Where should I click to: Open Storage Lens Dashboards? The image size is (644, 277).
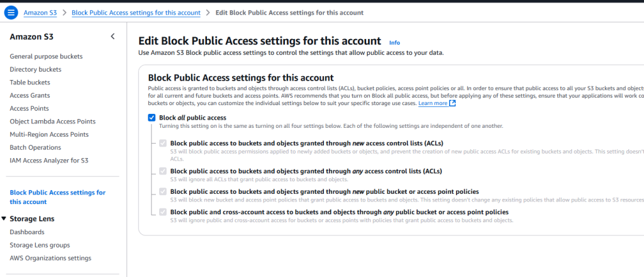27,232
